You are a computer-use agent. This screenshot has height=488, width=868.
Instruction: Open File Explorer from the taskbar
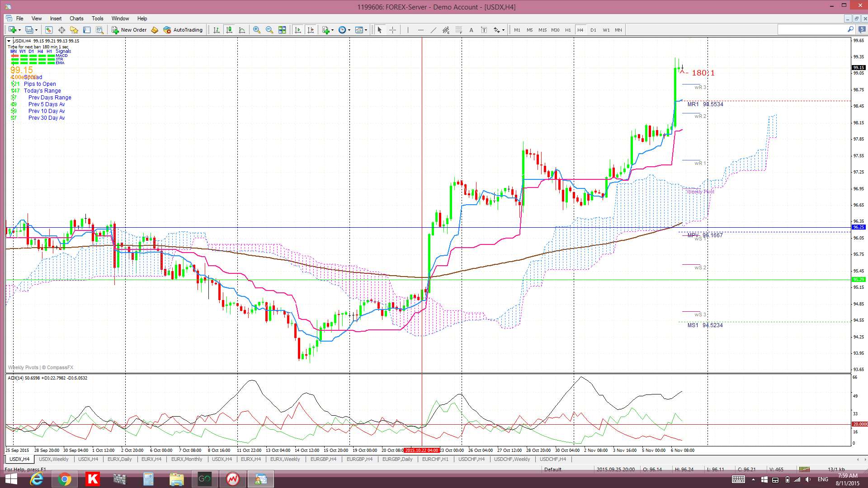[x=176, y=479]
